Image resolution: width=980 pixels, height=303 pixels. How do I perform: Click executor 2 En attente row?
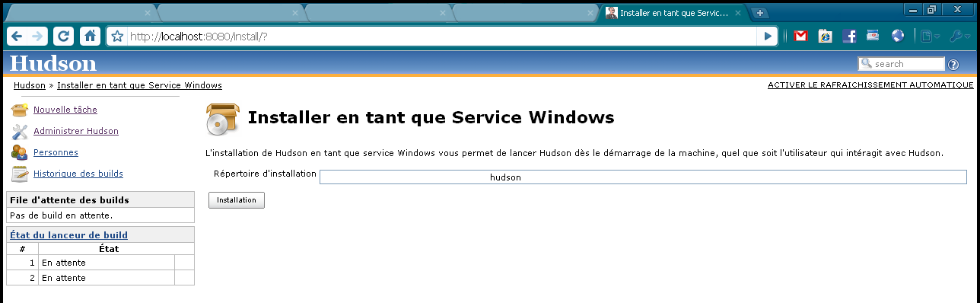point(100,278)
